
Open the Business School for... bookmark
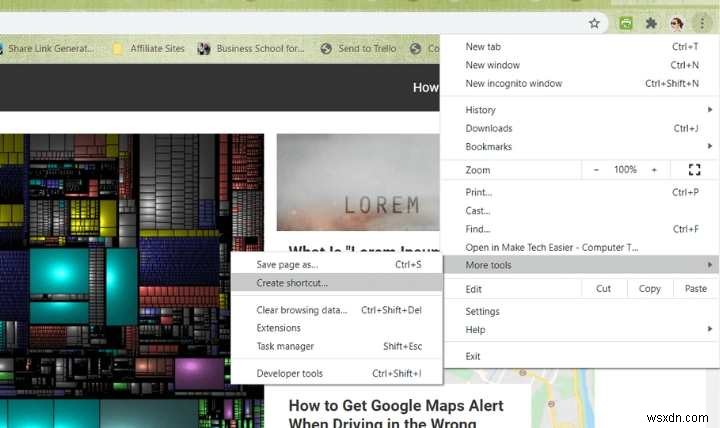tap(251, 48)
